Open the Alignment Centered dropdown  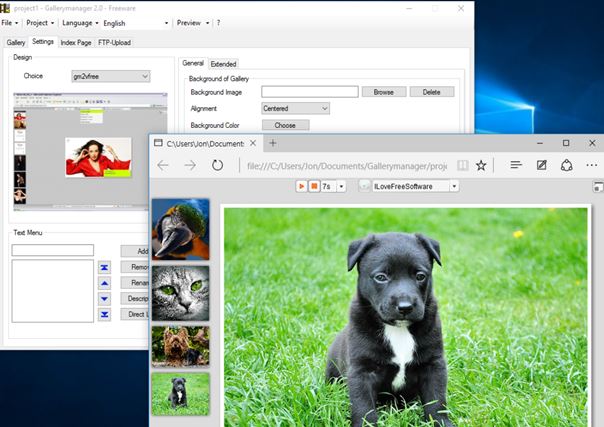click(x=295, y=108)
